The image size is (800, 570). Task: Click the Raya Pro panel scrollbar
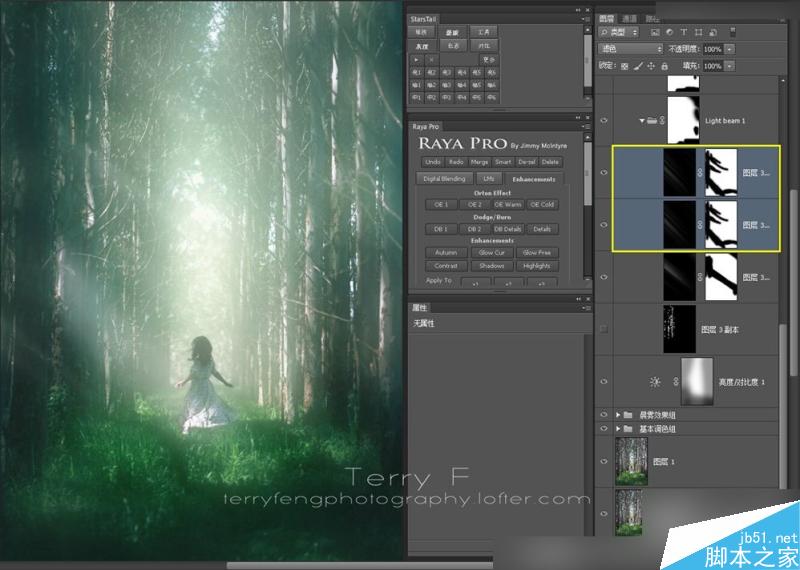[x=587, y=175]
